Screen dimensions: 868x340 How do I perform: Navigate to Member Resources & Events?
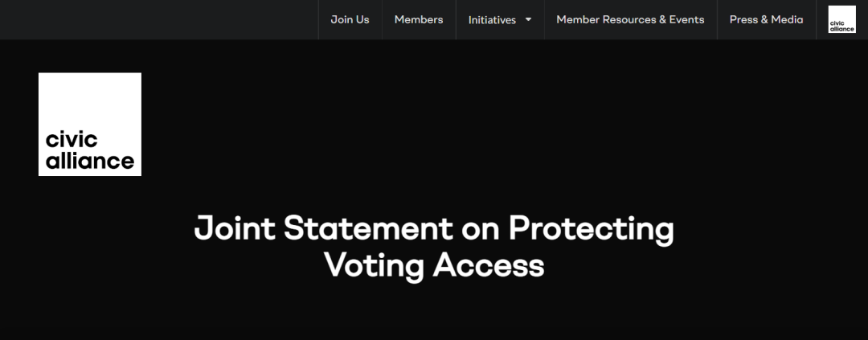630,19
